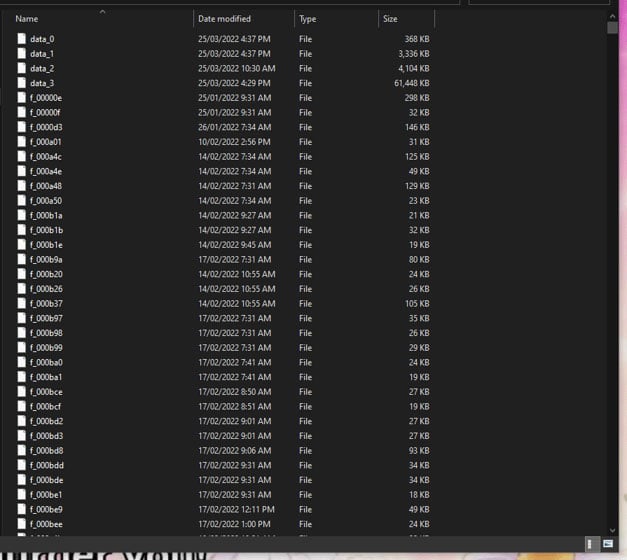Image resolution: width=627 pixels, height=560 pixels.
Task: Switch to details view using bottom-right icon
Action: click(591, 544)
